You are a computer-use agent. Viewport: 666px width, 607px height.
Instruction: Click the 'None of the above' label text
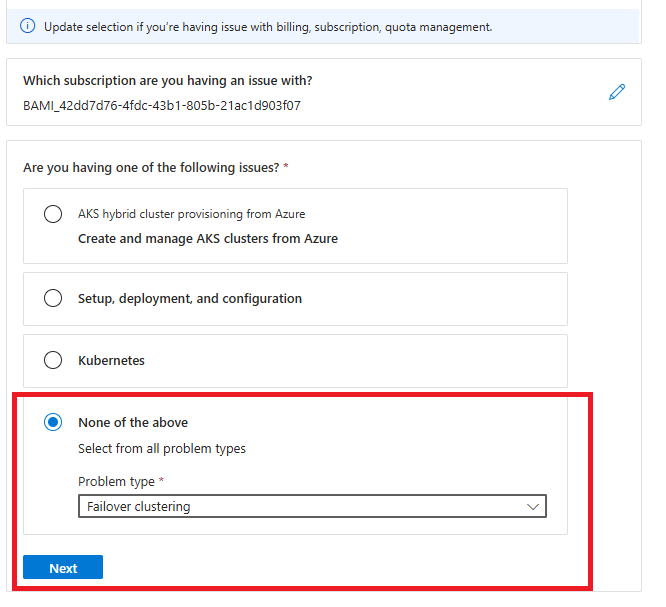pyautogui.click(x=133, y=422)
